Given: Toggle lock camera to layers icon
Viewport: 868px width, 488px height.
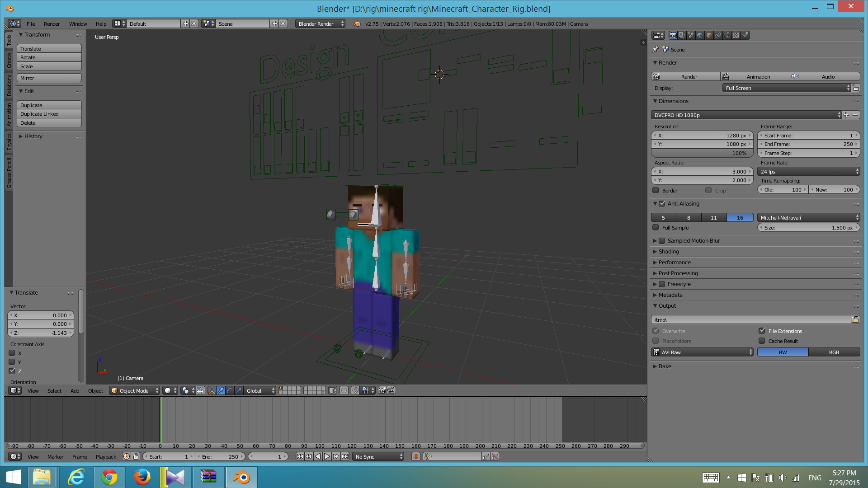Looking at the screenshot, I should pos(333,390).
